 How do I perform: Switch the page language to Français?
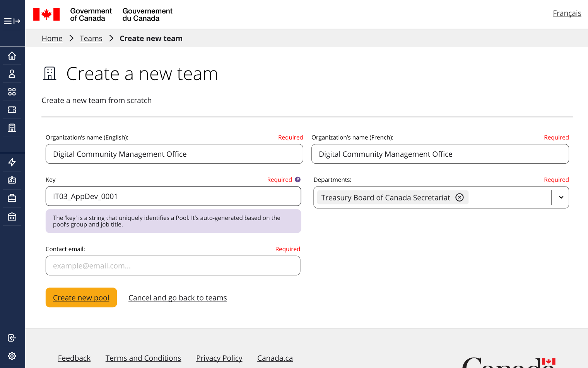click(567, 13)
